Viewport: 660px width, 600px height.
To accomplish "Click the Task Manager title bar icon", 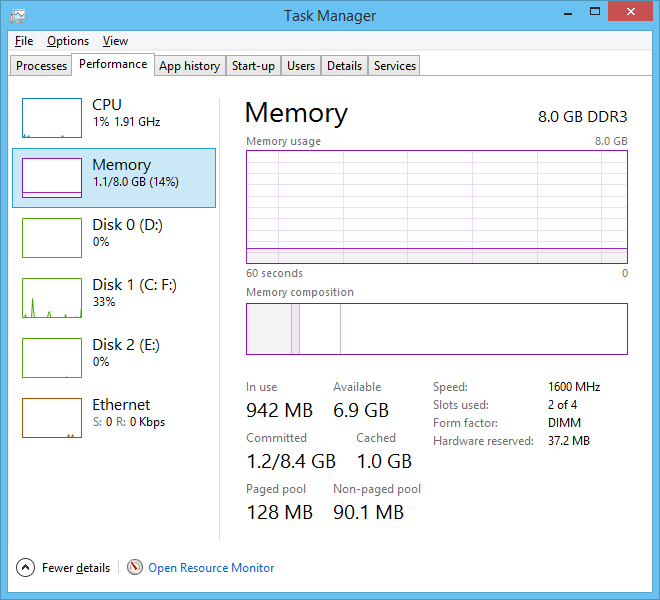I will coord(18,15).
